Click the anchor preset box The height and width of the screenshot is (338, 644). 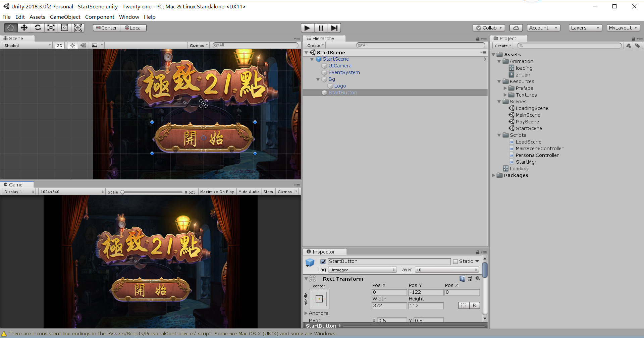click(319, 298)
